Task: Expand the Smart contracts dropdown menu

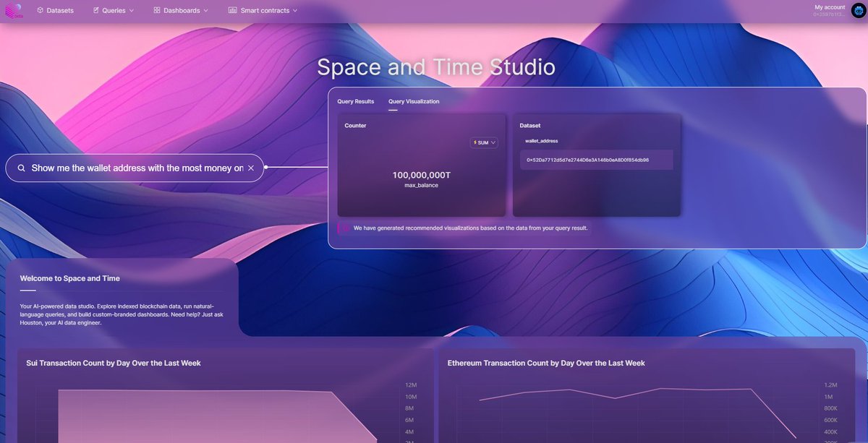Action: [263, 11]
